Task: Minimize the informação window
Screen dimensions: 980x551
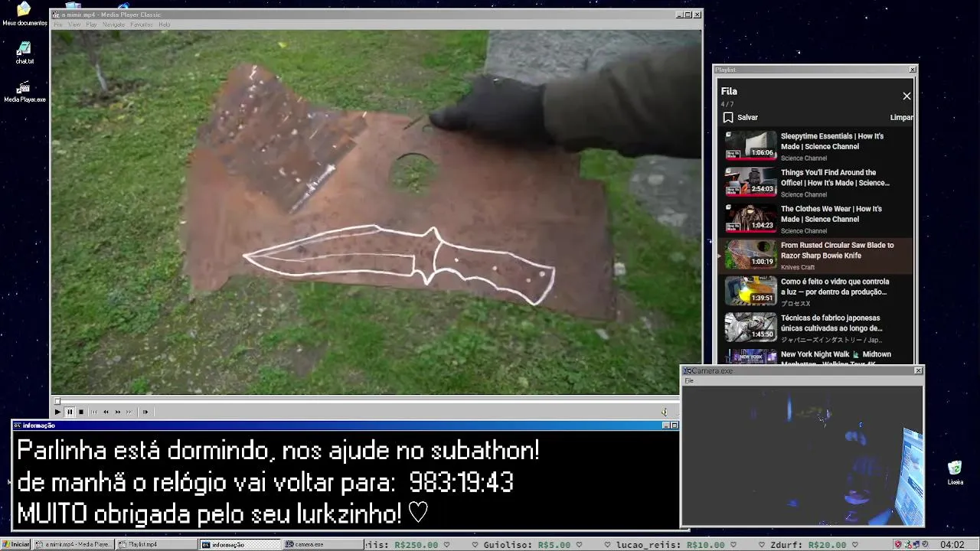Action: (666, 425)
